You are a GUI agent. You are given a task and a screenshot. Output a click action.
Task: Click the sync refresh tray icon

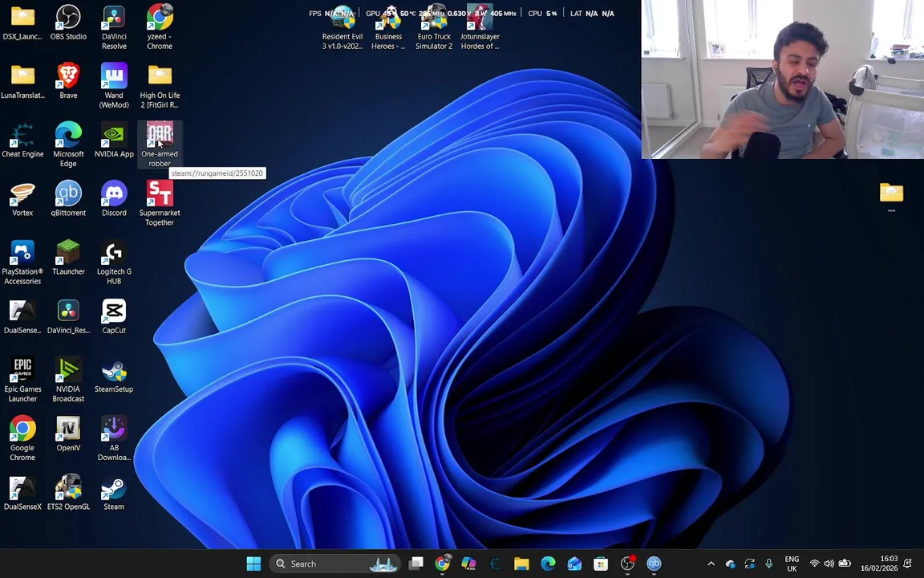(x=750, y=564)
